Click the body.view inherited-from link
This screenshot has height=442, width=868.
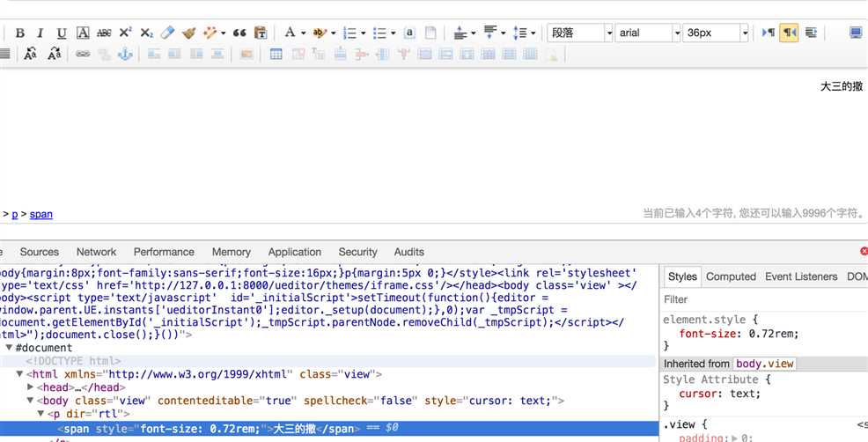coord(765,364)
